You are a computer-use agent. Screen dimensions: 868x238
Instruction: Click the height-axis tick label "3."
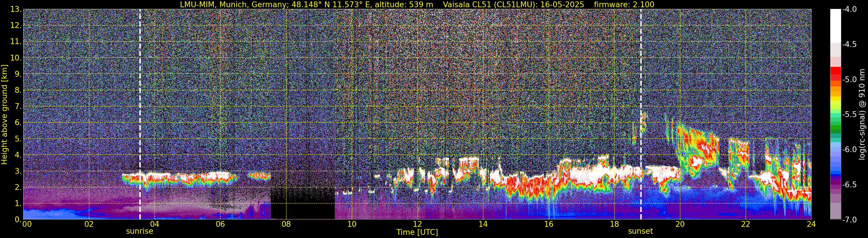pyautogui.click(x=18, y=171)
